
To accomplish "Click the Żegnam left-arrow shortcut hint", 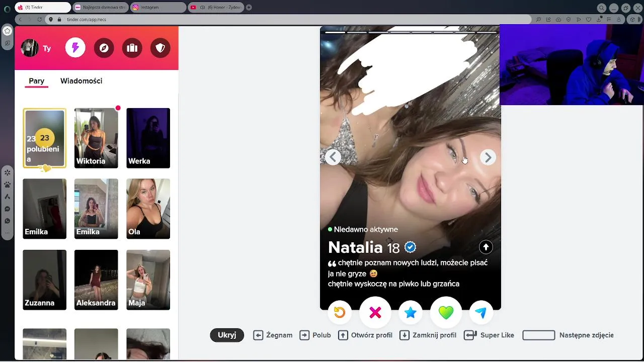I will 273,335.
